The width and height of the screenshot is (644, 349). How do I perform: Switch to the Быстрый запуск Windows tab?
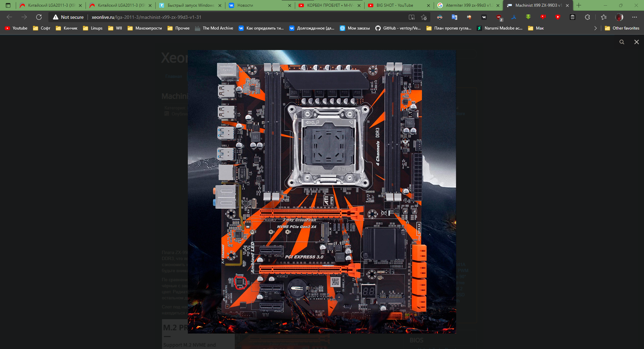pos(191,5)
